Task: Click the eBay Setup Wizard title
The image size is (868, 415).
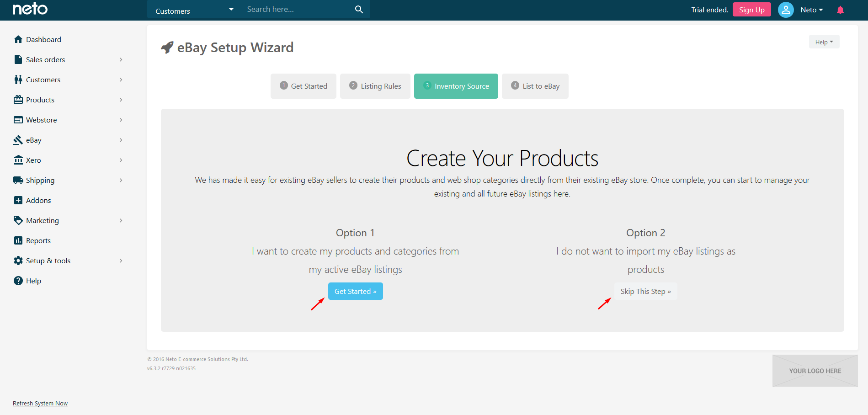Action: [235, 47]
